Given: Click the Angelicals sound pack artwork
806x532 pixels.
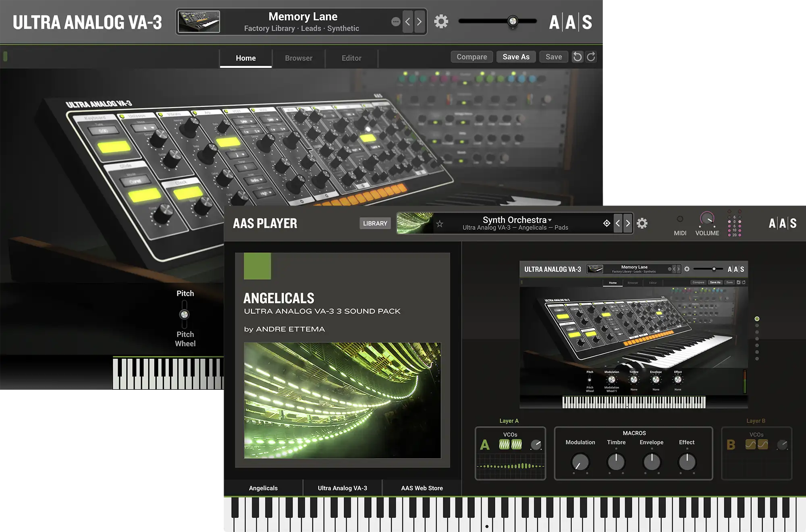Looking at the screenshot, I should 342,400.
